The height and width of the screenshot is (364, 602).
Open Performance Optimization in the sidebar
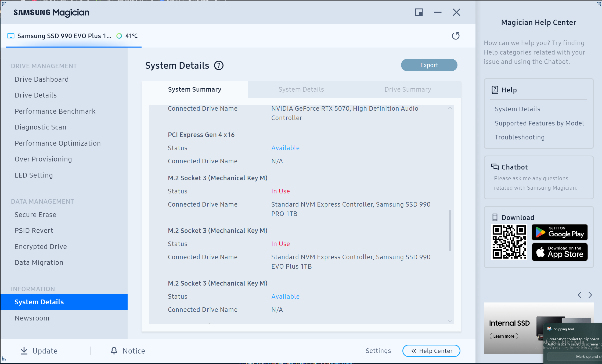(x=58, y=143)
